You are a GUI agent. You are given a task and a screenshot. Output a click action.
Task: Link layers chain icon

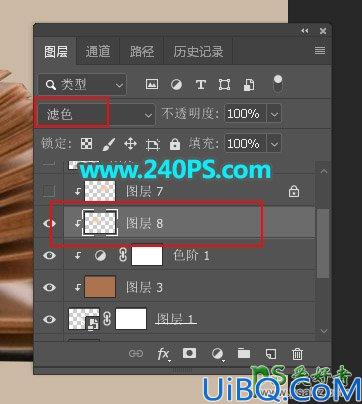click(x=136, y=354)
